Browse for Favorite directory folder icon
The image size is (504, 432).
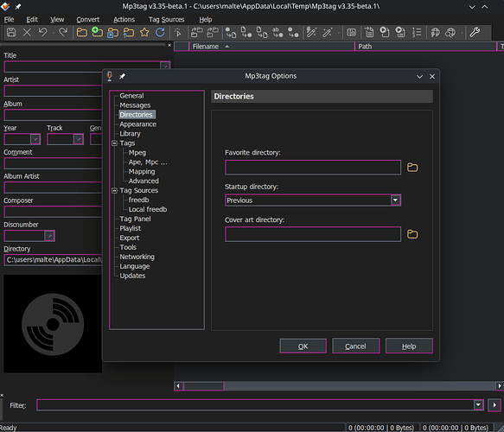pos(412,168)
